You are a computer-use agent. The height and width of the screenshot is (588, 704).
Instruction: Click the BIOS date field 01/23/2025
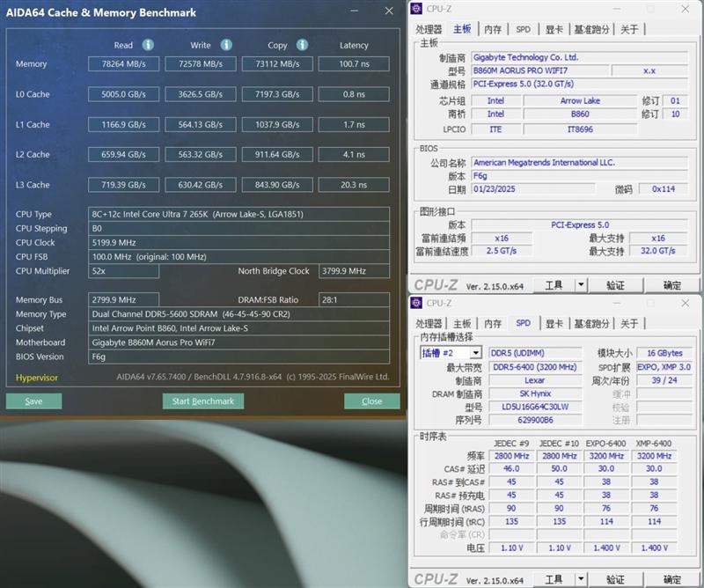pos(533,189)
